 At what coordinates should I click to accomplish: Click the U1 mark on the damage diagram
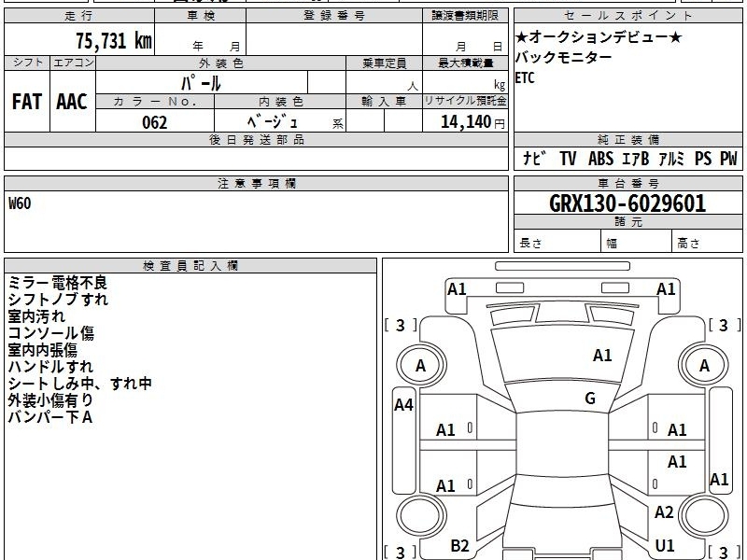tap(665, 545)
